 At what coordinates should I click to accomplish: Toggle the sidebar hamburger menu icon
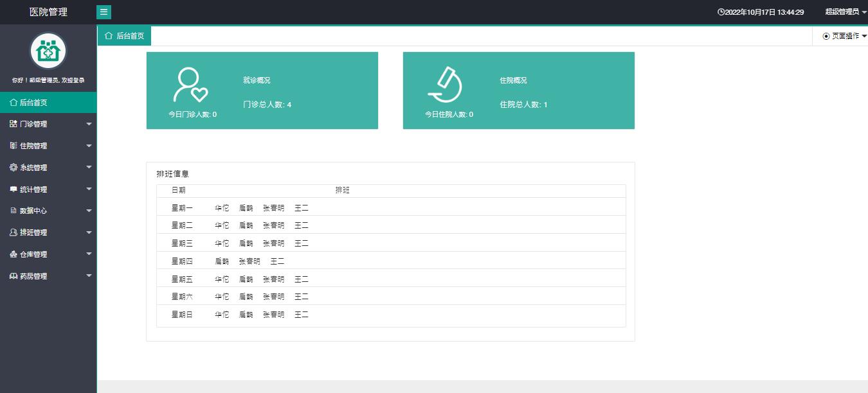[x=104, y=12]
